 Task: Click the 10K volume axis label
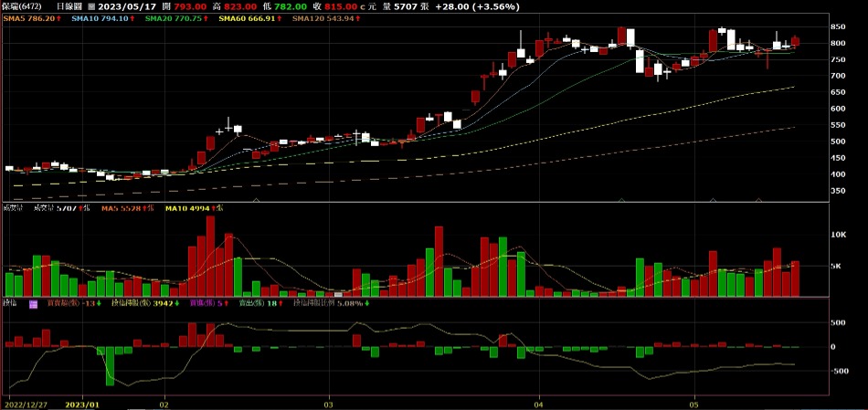[x=839, y=235]
